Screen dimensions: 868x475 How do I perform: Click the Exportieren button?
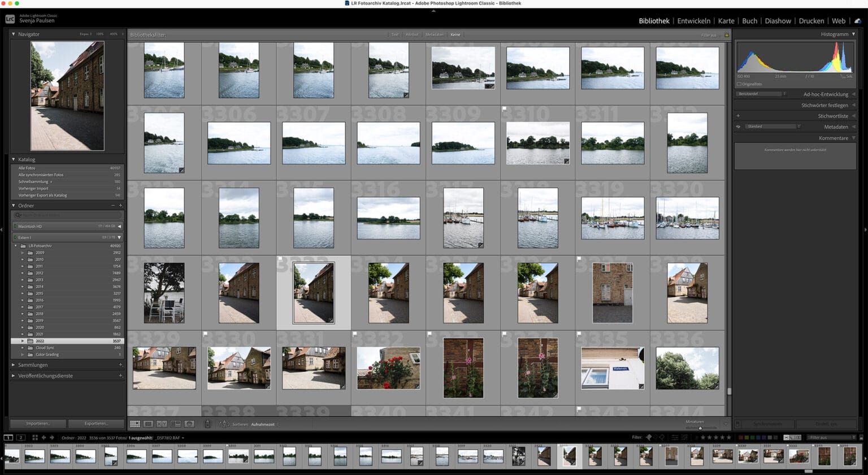click(96, 424)
